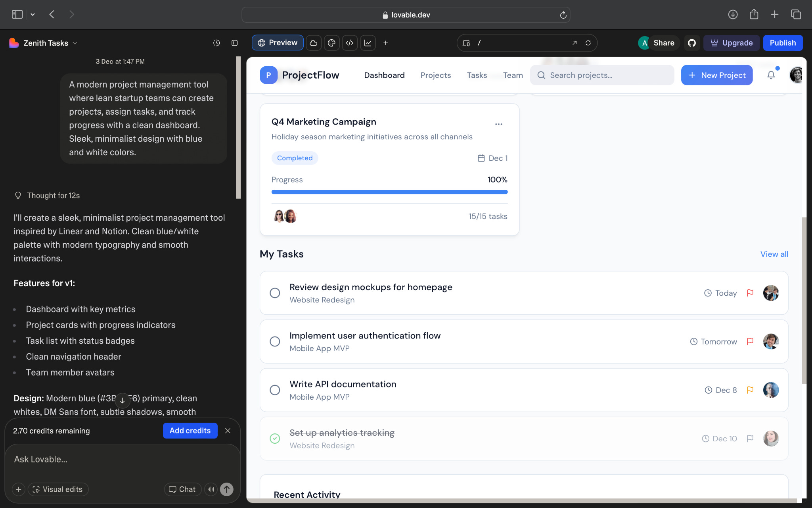Click the GitHub icon

tap(691, 43)
